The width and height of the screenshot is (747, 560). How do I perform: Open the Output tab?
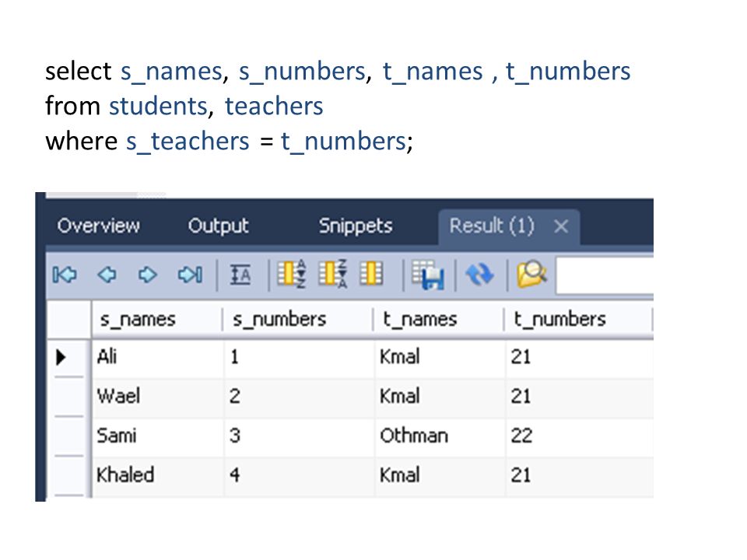[218, 226]
